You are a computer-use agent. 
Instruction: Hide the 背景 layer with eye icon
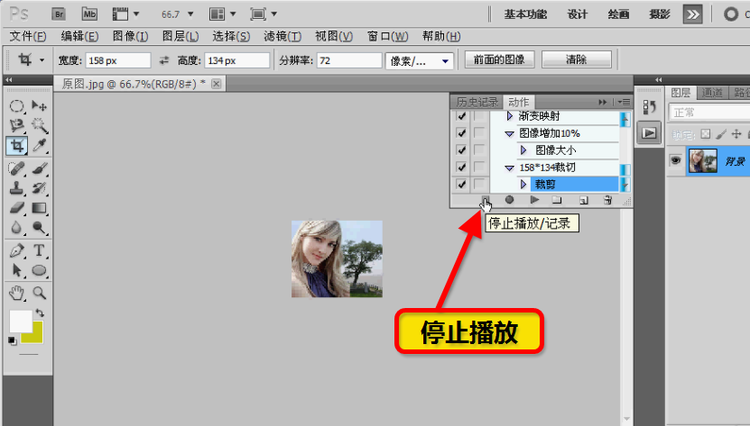[675, 160]
